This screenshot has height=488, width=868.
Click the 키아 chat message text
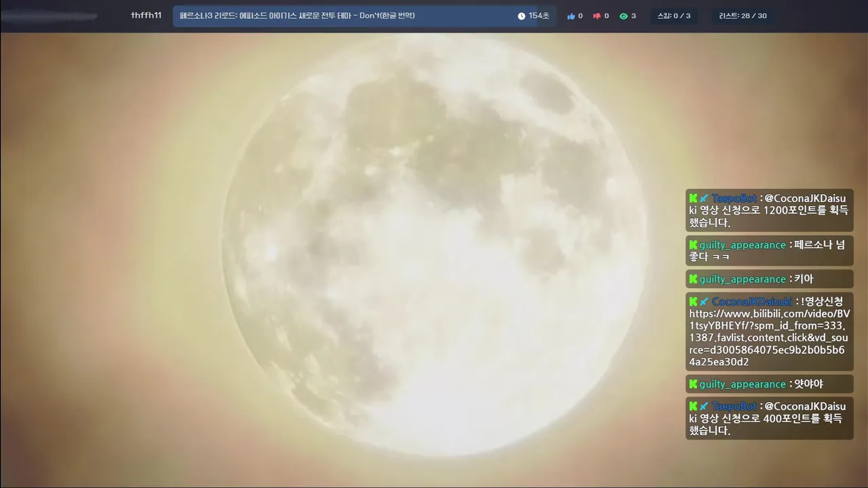[x=804, y=279]
